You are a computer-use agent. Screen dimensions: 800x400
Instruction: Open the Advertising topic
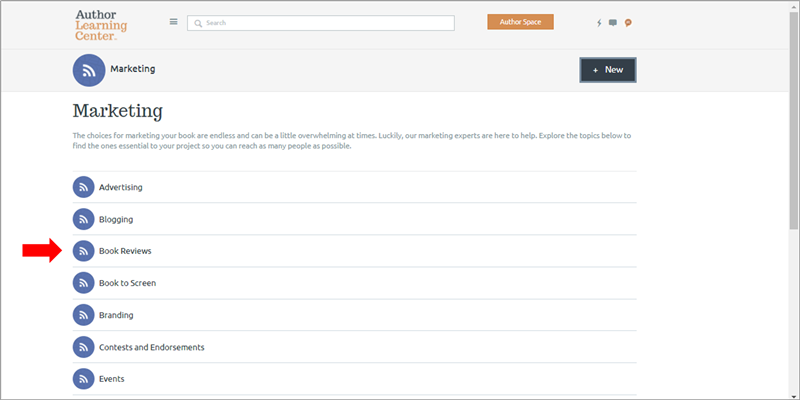[121, 187]
